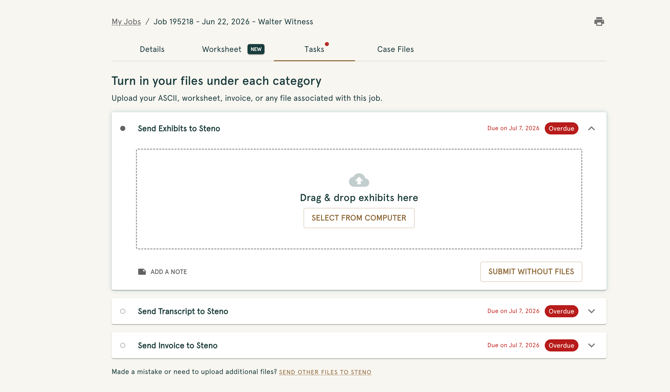This screenshot has width=670, height=392.
Task: Click the NEW badge next to Worksheet
Action: 256,49
